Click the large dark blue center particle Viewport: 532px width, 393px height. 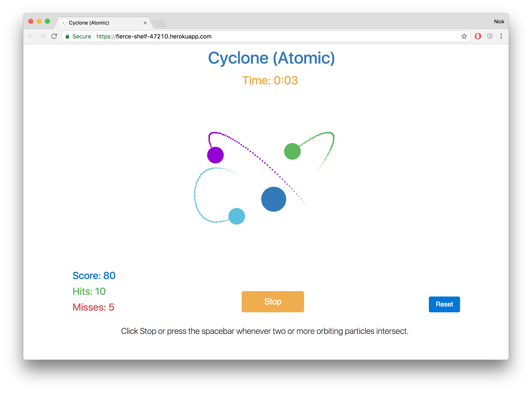tap(274, 199)
